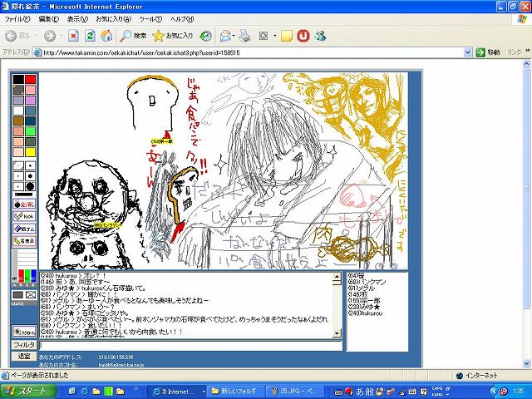532x399 pixels.
Task: Click the Mail envelope toolbar icon
Action: (x=225, y=36)
